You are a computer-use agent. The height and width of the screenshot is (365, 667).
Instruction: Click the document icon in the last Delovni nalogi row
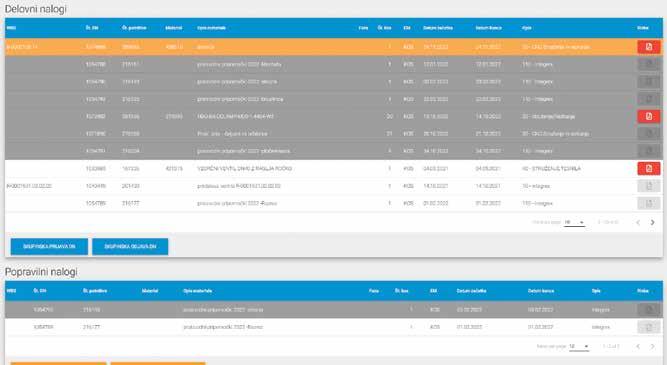[x=648, y=203]
